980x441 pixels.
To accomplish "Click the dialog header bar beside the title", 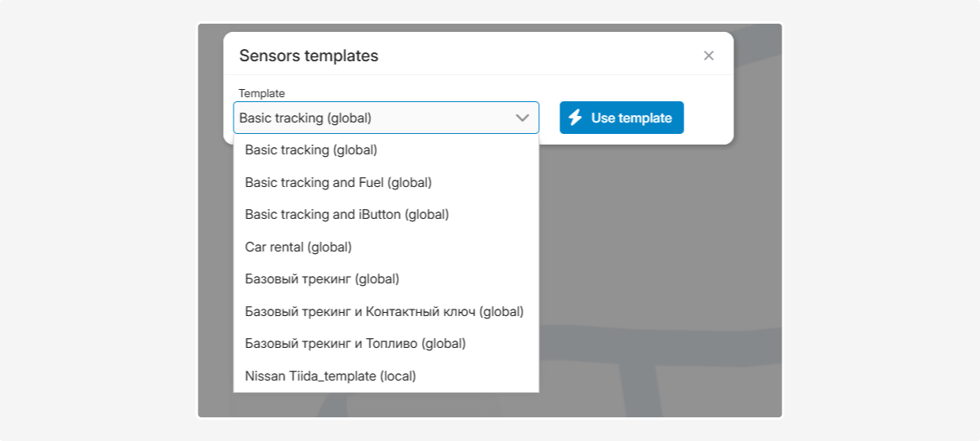I will coord(531,56).
